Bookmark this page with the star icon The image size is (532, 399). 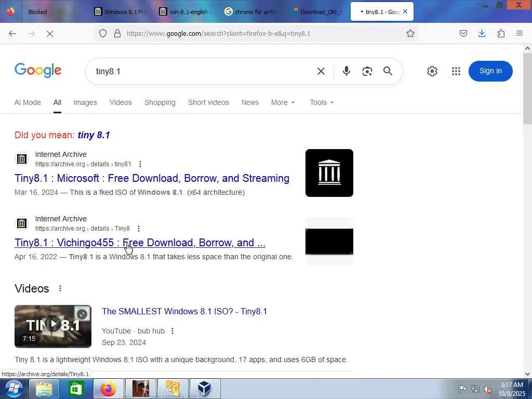(410, 33)
